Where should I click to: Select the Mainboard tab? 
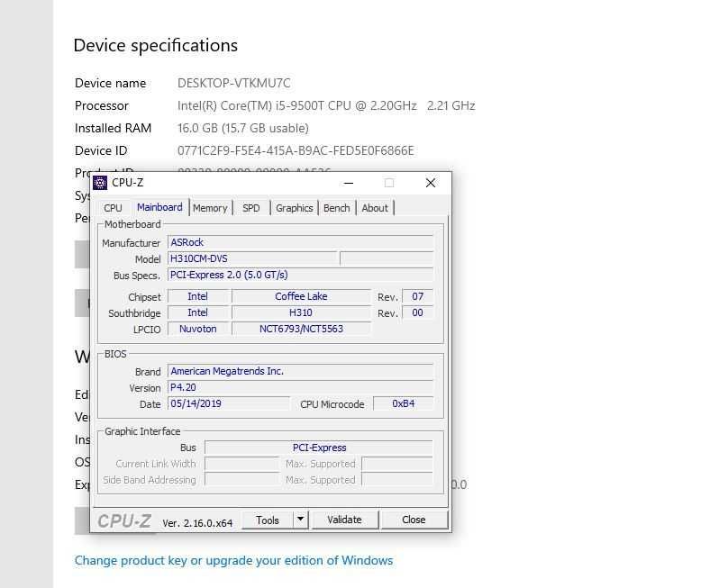coord(159,207)
